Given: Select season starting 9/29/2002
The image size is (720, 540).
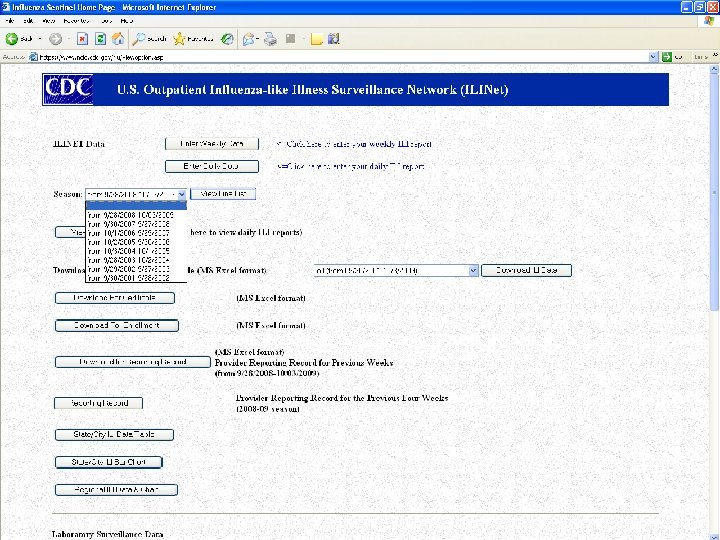Looking at the screenshot, I should (x=136, y=269).
